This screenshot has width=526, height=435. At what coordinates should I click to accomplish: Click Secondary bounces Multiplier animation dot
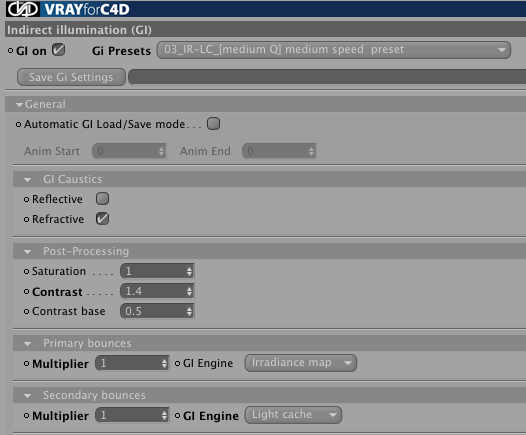(27, 416)
